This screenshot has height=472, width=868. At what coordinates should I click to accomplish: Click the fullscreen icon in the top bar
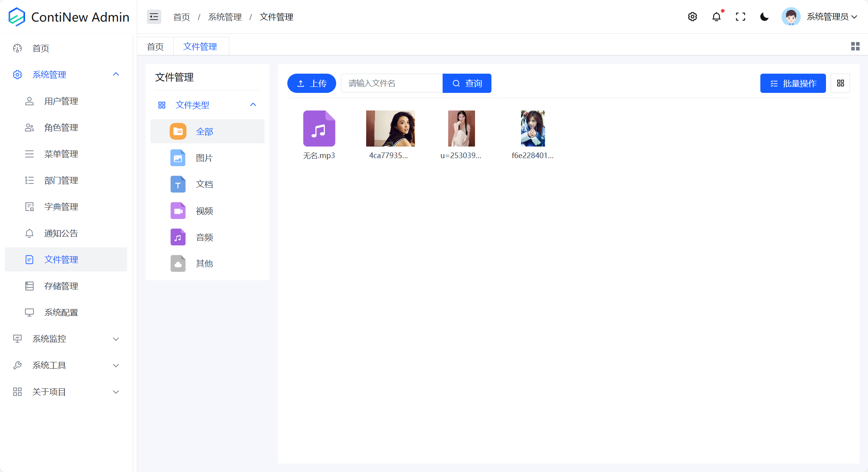click(740, 17)
